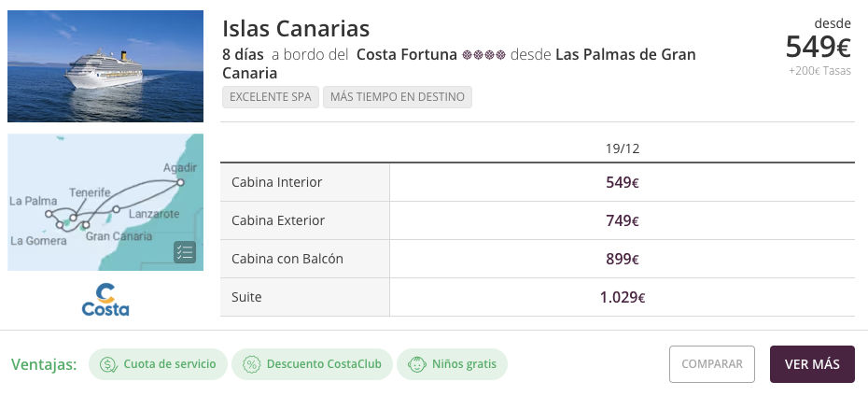
Task: Select the 19/12 departure date column
Action: tap(622, 148)
